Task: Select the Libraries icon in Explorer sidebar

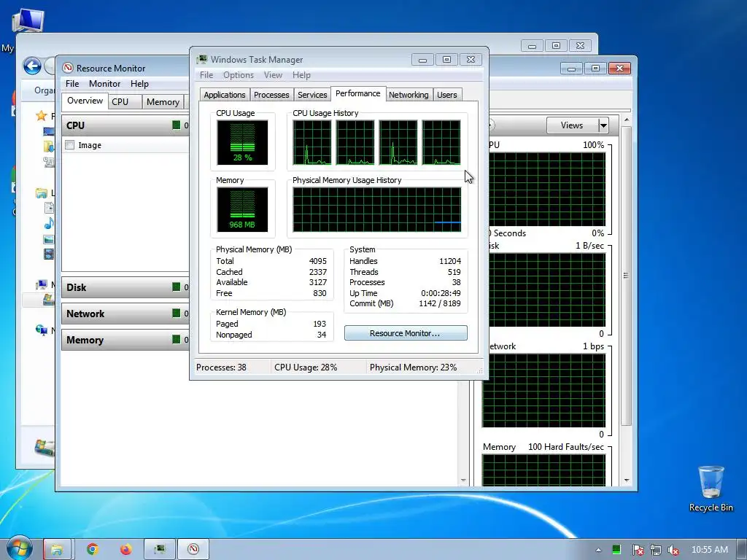Action: click(x=42, y=192)
